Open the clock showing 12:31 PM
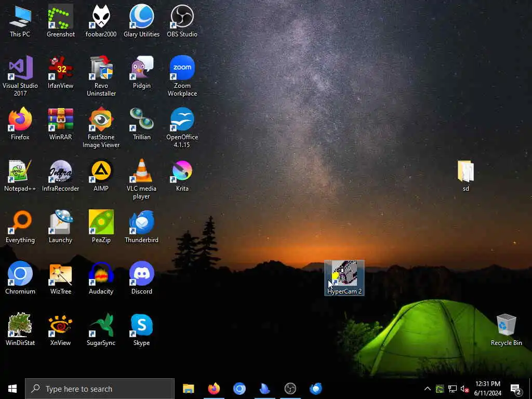Viewport: 532px width, 399px height. tap(487, 389)
